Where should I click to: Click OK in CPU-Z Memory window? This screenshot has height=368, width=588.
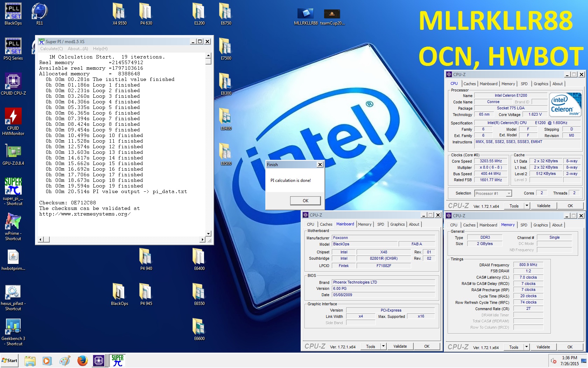pyautogui.click(x=570, y=347)
